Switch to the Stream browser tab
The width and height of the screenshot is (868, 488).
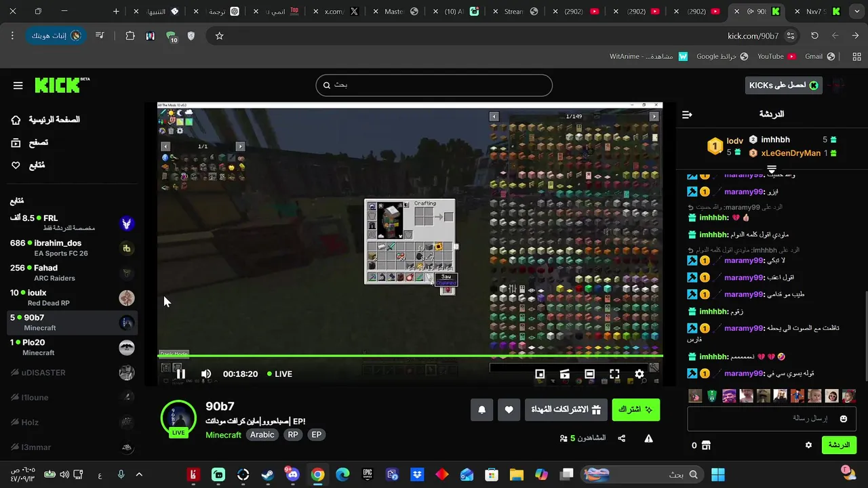(x=513, y=12)
